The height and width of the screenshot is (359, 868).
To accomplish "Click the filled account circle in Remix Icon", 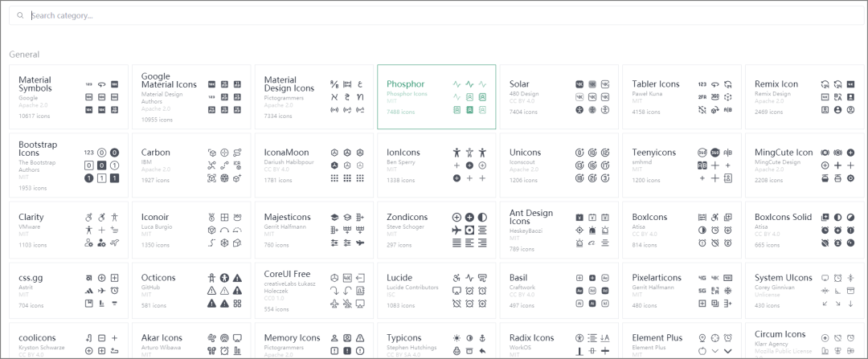I will pos(837,109).
